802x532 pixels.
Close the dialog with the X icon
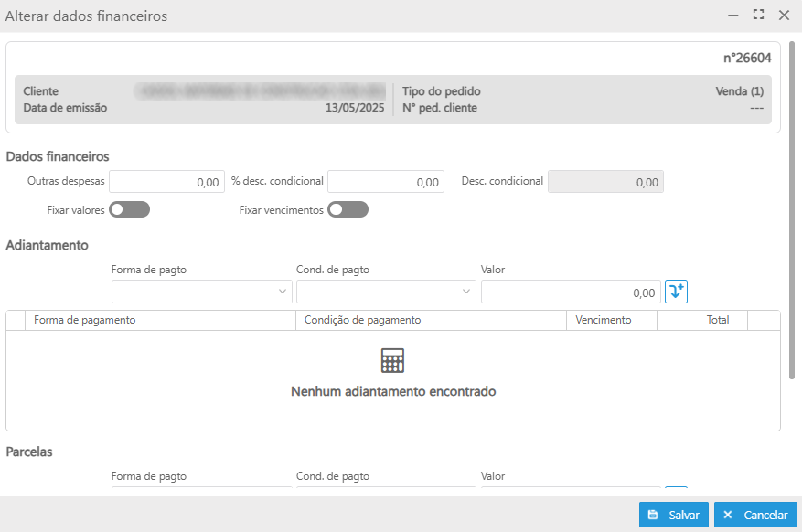[x=784, y=15]
